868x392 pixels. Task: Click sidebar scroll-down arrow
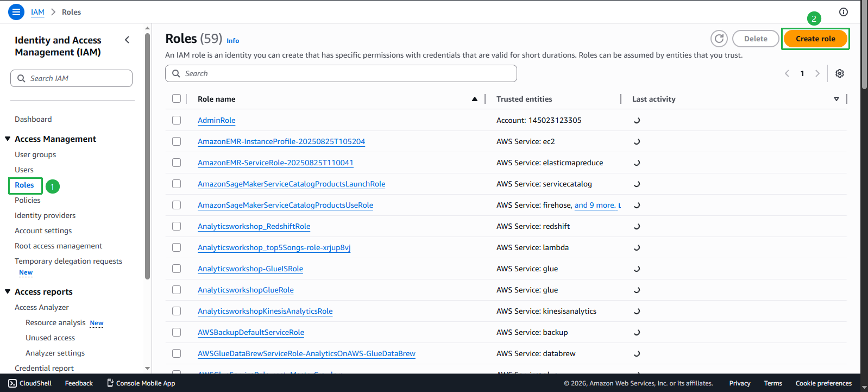point(147,368)
